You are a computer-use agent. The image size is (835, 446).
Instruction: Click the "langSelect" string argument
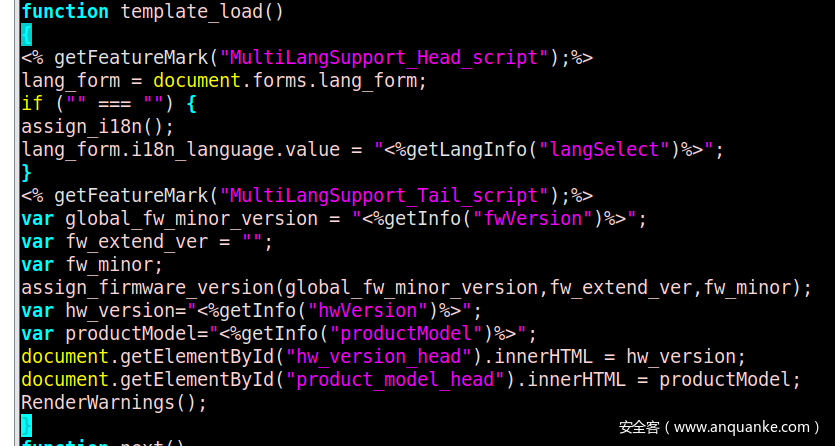tap(604, 150)
